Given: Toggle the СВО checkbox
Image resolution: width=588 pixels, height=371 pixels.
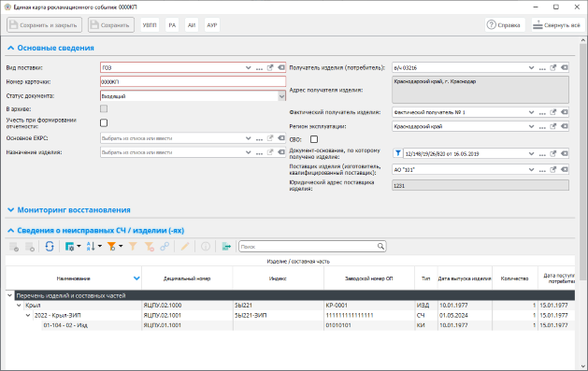Looking at the screenshot, I should 314,139.
